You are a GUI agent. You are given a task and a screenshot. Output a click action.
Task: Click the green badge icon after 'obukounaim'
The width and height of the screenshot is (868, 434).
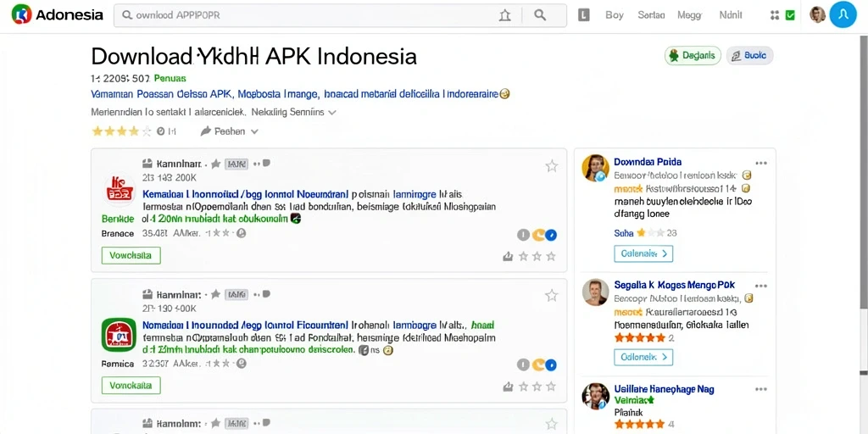point(296,219)
